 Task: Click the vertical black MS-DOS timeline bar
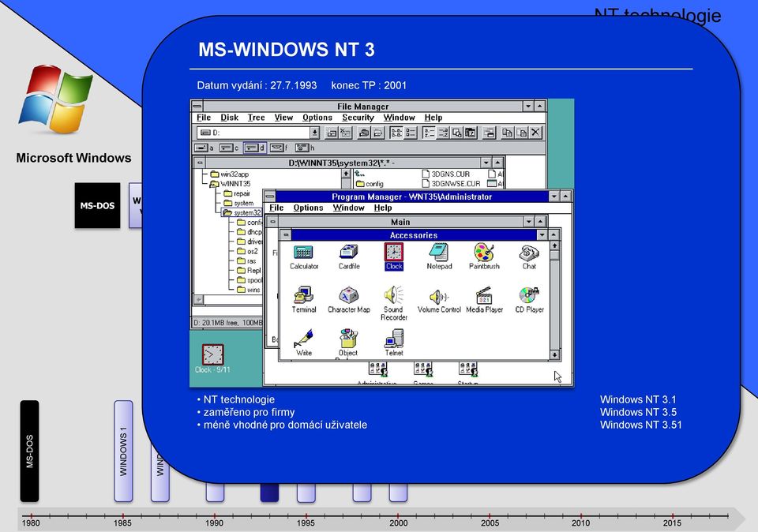pos(29,451)
